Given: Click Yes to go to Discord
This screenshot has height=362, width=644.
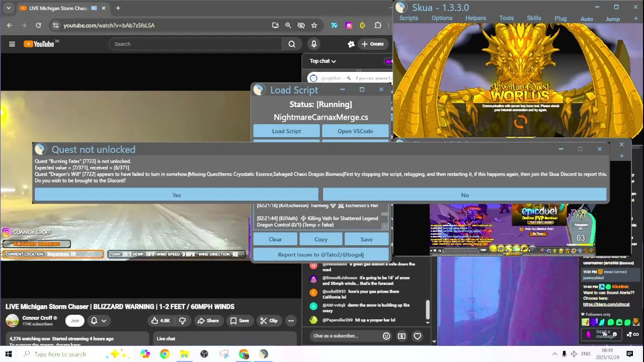Looking at the screenshot, I should click(177, 195).
